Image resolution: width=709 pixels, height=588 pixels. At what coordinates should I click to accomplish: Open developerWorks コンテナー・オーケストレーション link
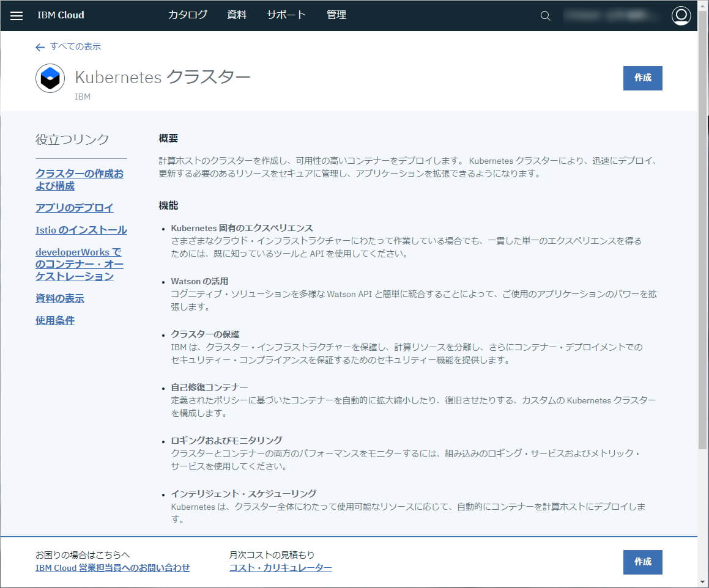pos(80,265)
